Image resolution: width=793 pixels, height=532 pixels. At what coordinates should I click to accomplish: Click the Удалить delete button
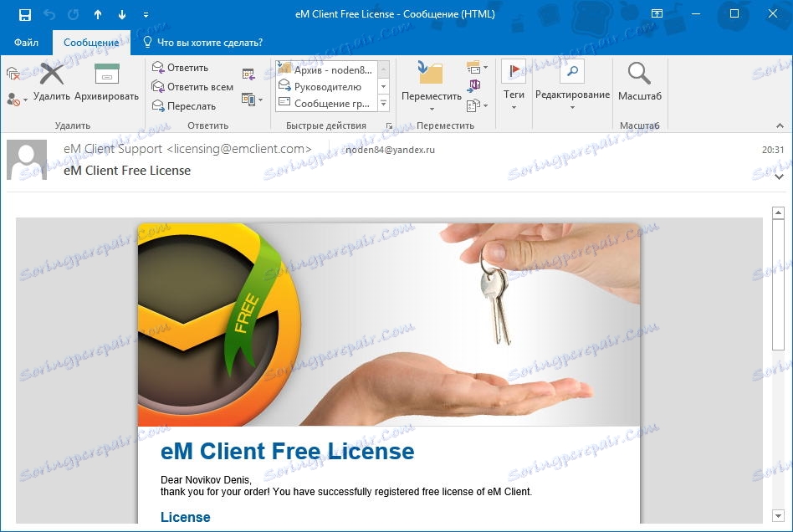52,83
